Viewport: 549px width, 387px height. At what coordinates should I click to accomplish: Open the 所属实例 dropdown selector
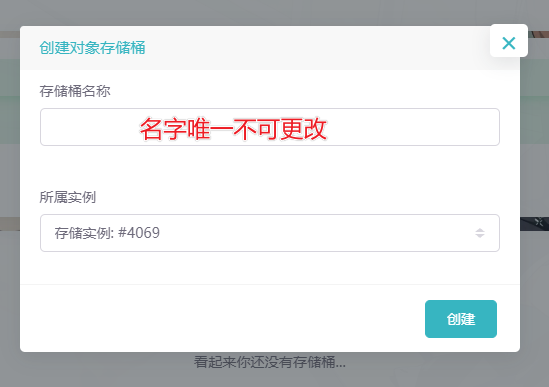(x=270, y=233)
